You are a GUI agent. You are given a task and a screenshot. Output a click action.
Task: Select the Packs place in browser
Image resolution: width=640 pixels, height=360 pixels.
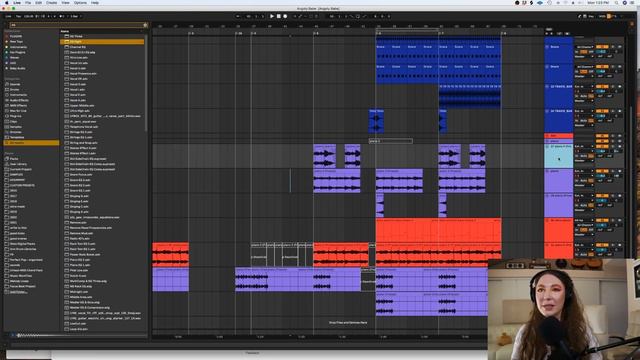click(x=14, y=158)
